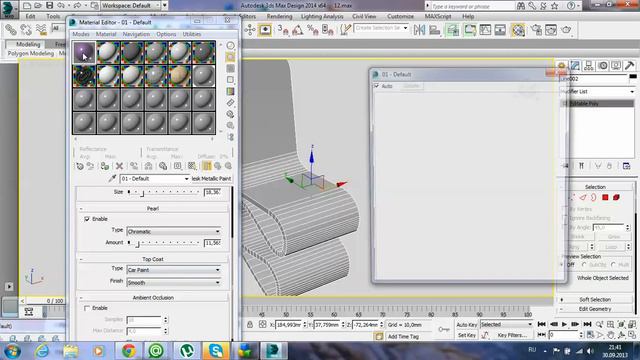Open the Hierarchy panel tab icon

(x=589, y=65)
